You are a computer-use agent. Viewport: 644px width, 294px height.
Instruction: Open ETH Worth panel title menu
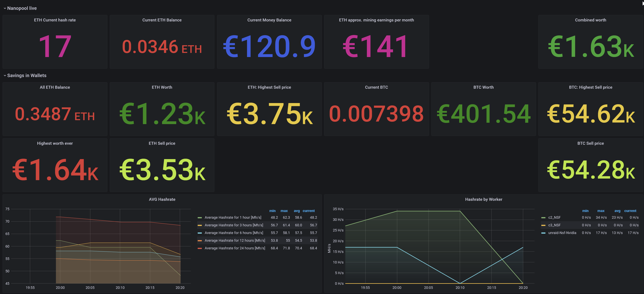pos(162,87)
